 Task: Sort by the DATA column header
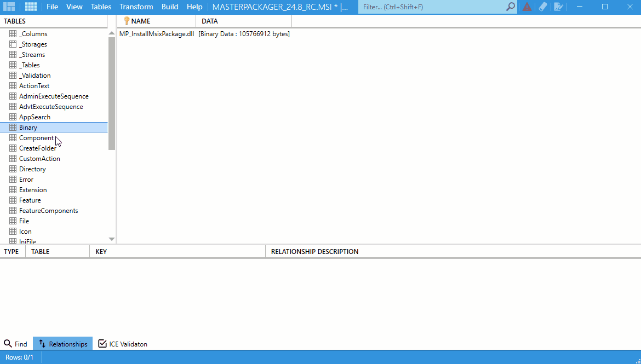[244, 21]
